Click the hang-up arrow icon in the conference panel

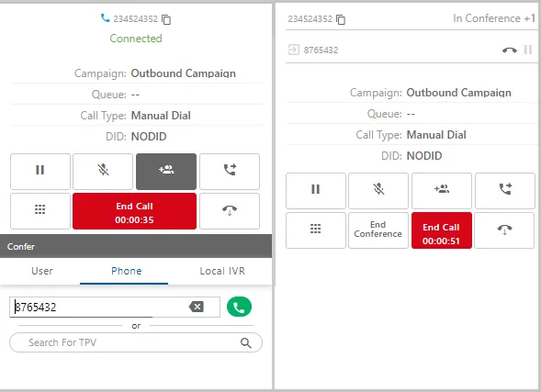pyautogui.click(x=504, y=230)
